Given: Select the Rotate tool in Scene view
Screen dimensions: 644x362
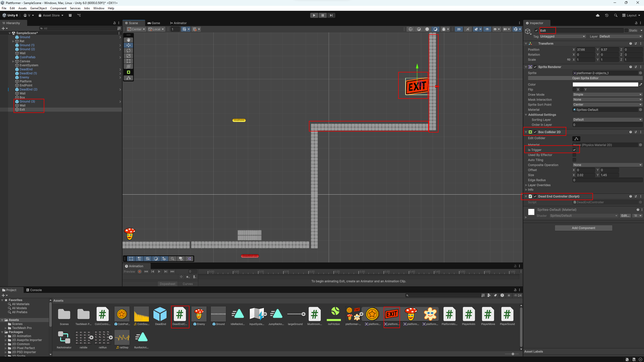Looking at the screenshot, I should pyautogui.click(x=128, y=51).
